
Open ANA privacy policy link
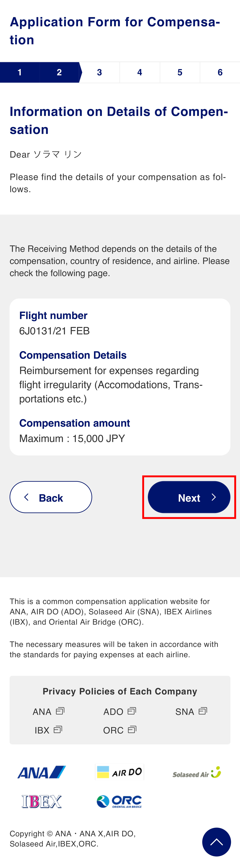48,711
